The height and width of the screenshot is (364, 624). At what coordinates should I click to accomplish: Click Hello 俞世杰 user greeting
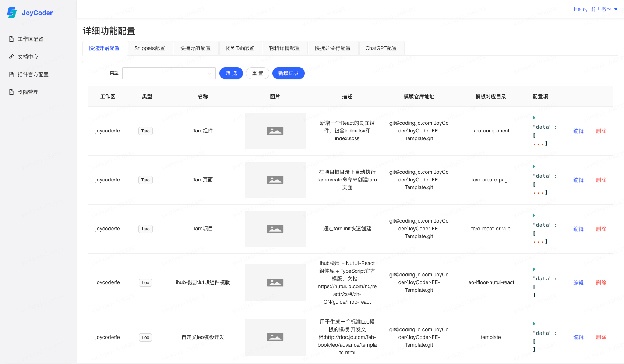[592, 9]
